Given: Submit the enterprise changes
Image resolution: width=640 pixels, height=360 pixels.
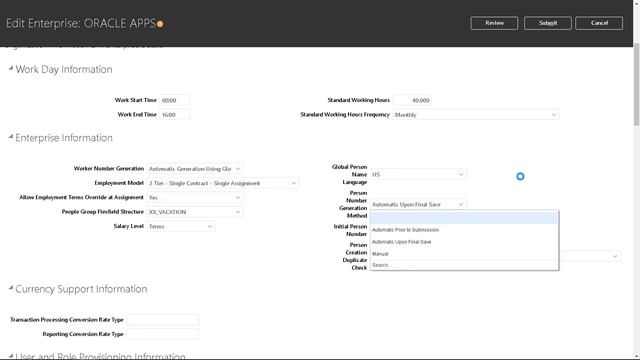Looking at the screenshot, I should pyautogui.click(x=548, y=23).
